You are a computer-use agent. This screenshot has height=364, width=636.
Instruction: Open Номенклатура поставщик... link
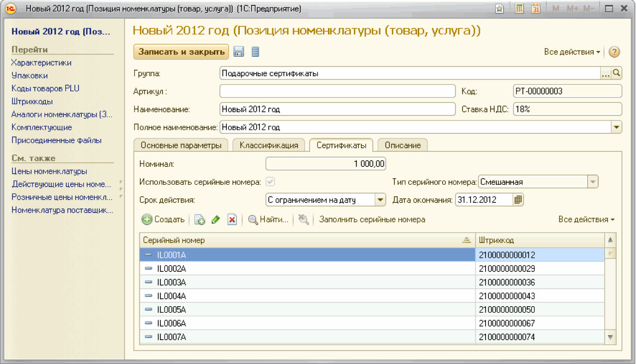coord(62,210)
